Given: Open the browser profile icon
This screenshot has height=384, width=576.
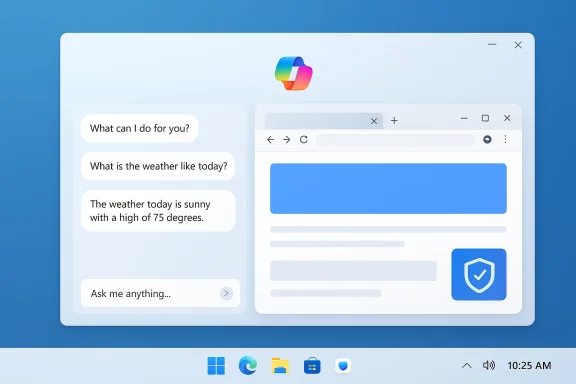Looking at the screenshot, I should (487, 139).
